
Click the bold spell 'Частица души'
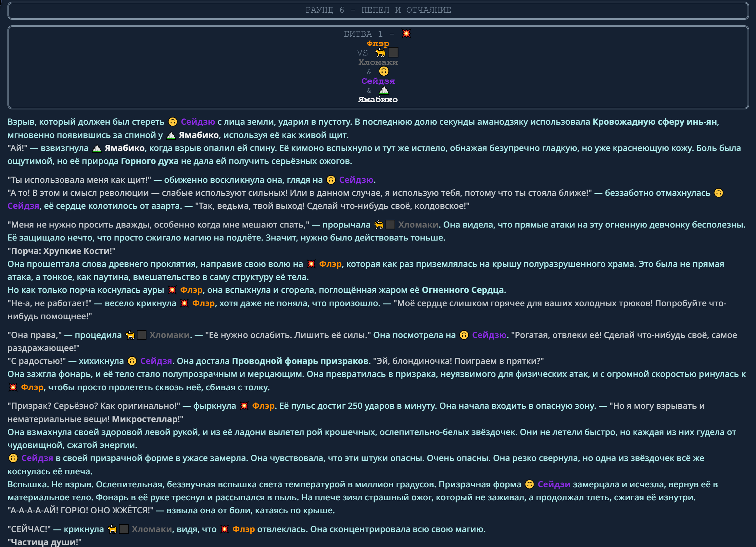[x=44, y=542]
